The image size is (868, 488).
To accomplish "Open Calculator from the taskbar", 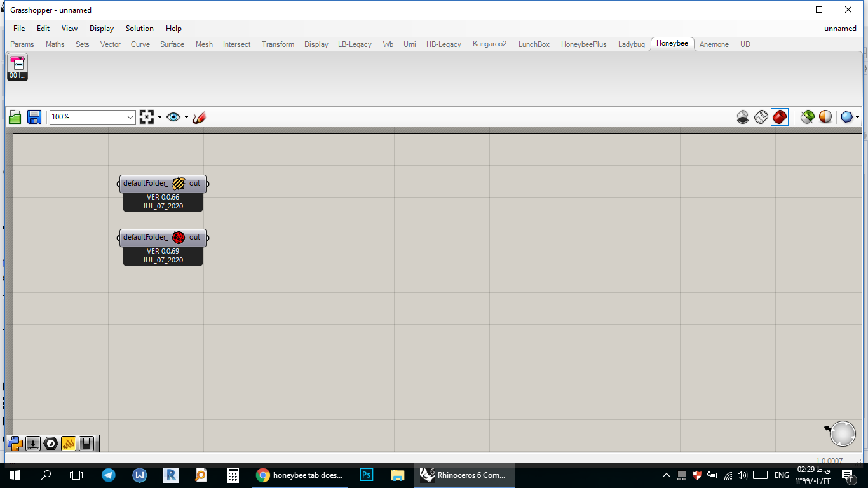I will (233, 475).
